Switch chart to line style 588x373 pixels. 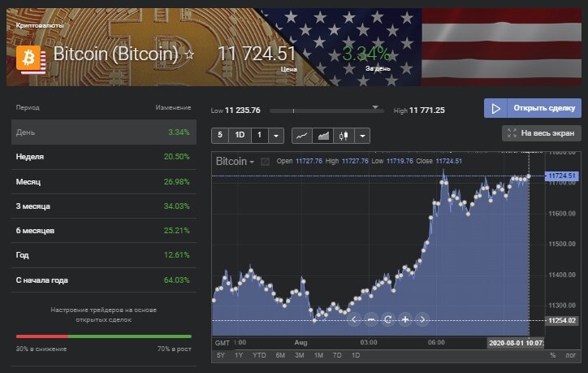coord(301,136)
